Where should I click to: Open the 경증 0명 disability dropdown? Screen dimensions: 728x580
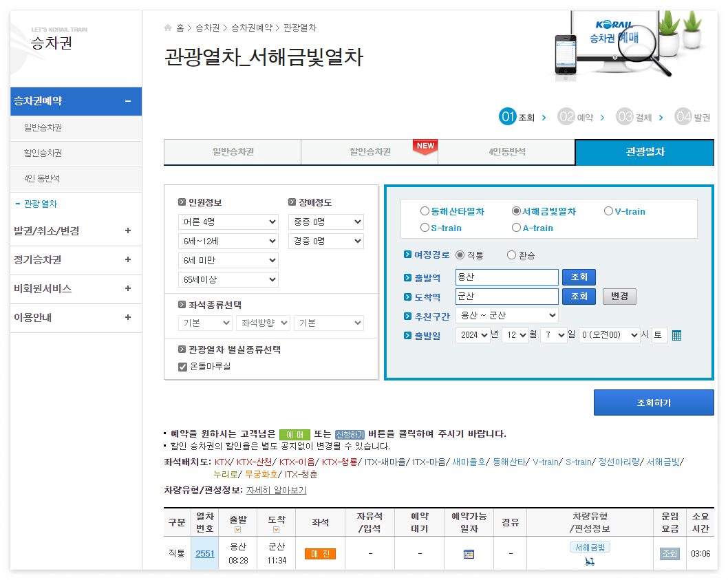(x=326, y=241)
